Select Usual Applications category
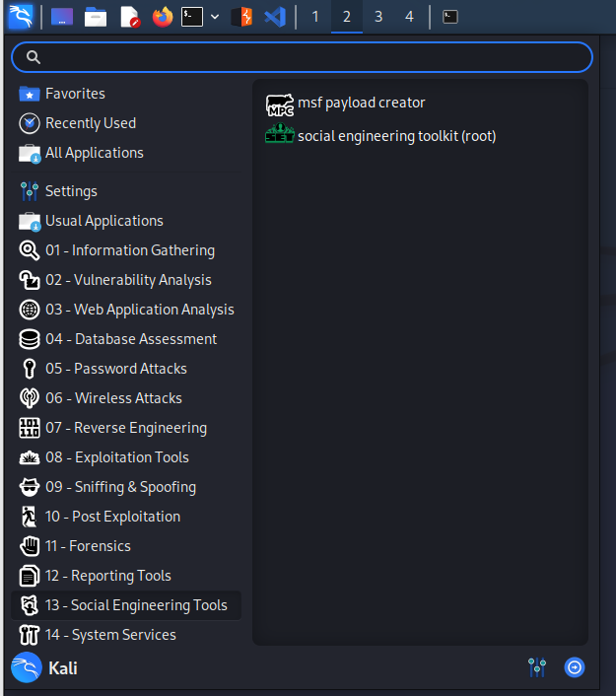 (126, 221)
